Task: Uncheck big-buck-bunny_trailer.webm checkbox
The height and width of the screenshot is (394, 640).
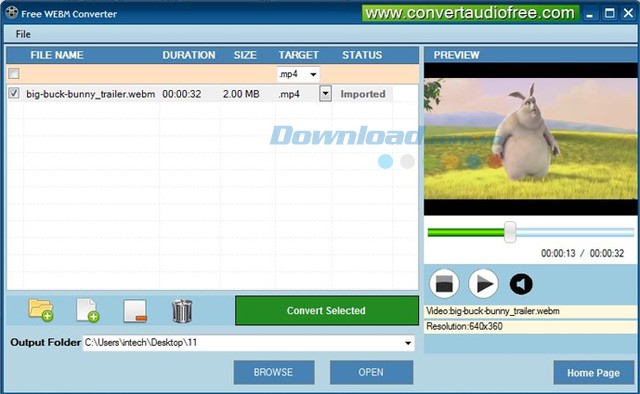Action: pos(14,93)
